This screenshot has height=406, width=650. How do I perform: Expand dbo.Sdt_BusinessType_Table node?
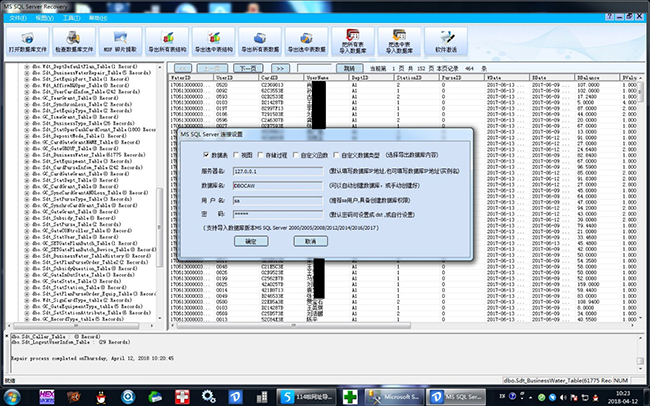pyautogui.click(x=27, y=123)
